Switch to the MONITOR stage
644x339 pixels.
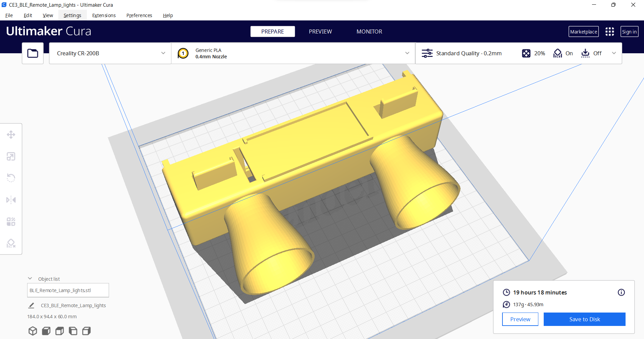[x=369, y=31]
